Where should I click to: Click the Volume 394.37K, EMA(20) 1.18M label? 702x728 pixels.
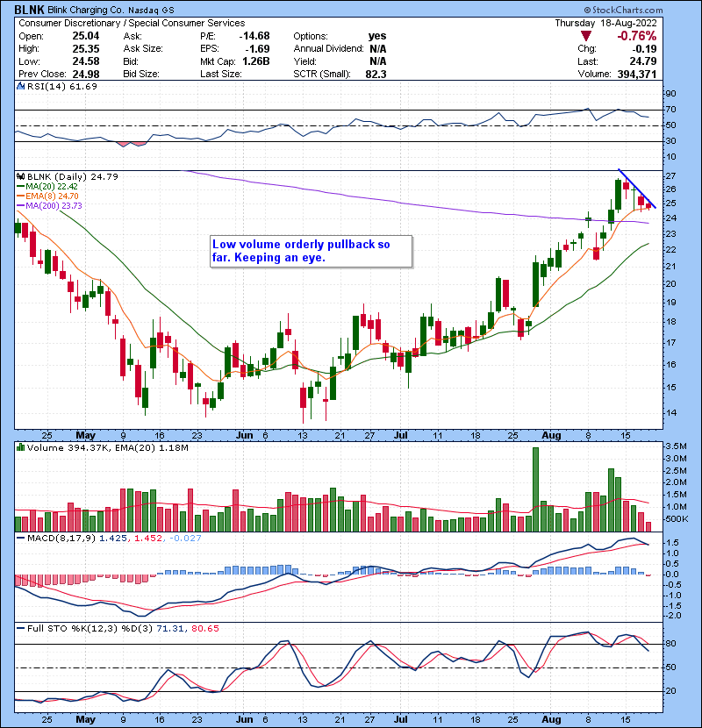(108, 447)
